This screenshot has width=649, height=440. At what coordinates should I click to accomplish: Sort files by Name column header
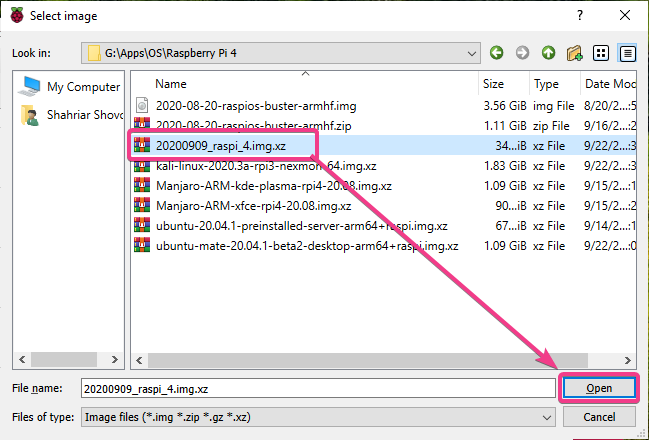click(x=171, y=84)
